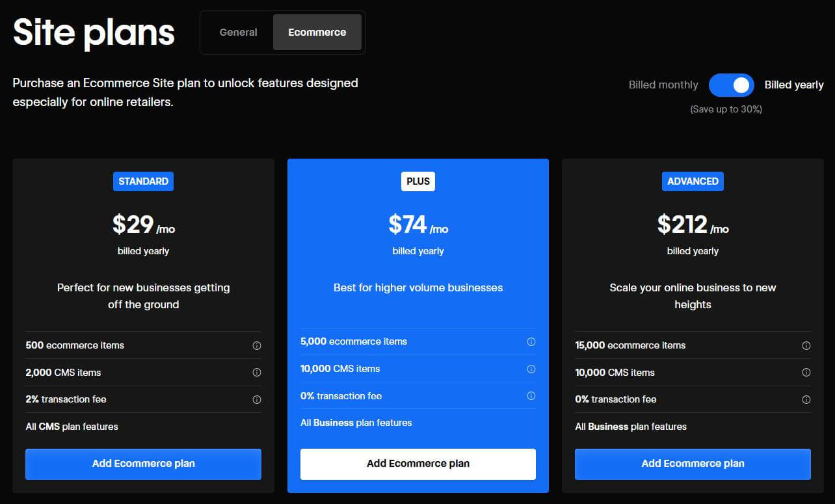The width and height of the screenshot is (835, 504).
Task: Click the ADVANCED plan badge
Action: click(x=693, y=181)
